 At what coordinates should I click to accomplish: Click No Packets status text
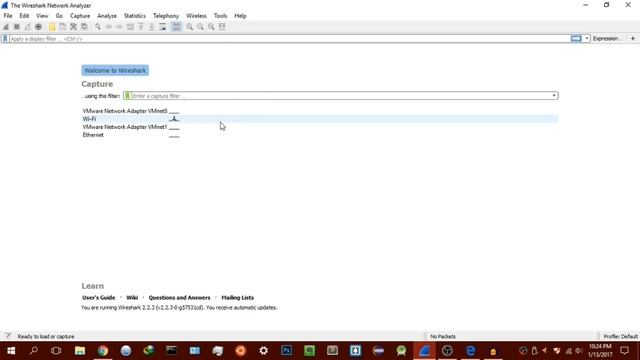tap(443, 337)
